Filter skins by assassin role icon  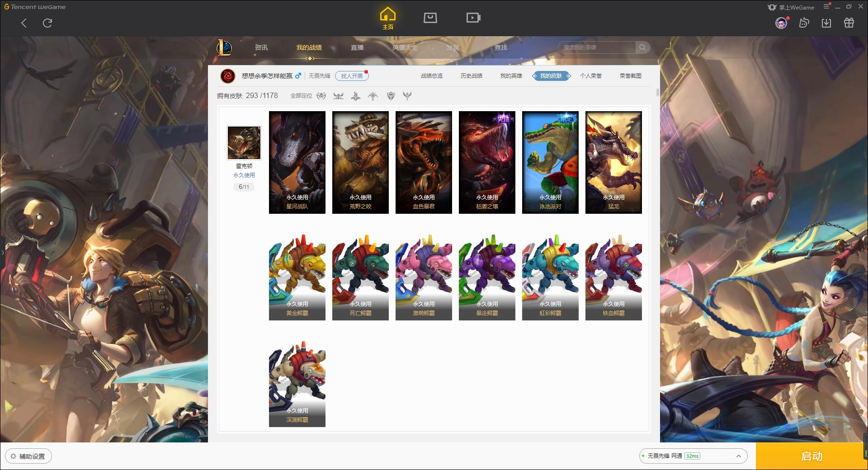[338, 96]
